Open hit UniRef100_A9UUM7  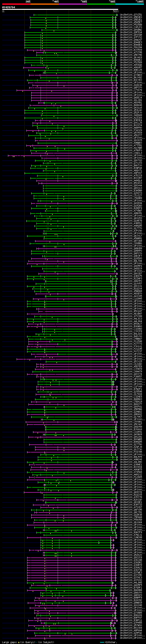coord(131,67)
